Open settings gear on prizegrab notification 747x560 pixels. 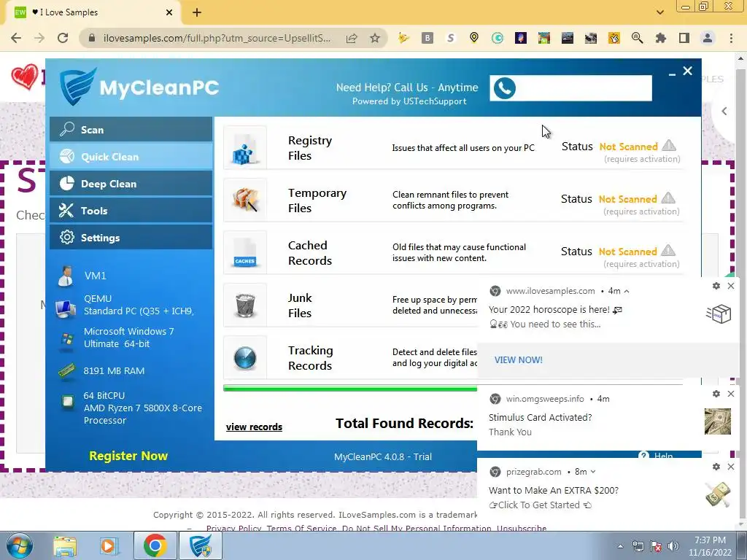point(716,467)
